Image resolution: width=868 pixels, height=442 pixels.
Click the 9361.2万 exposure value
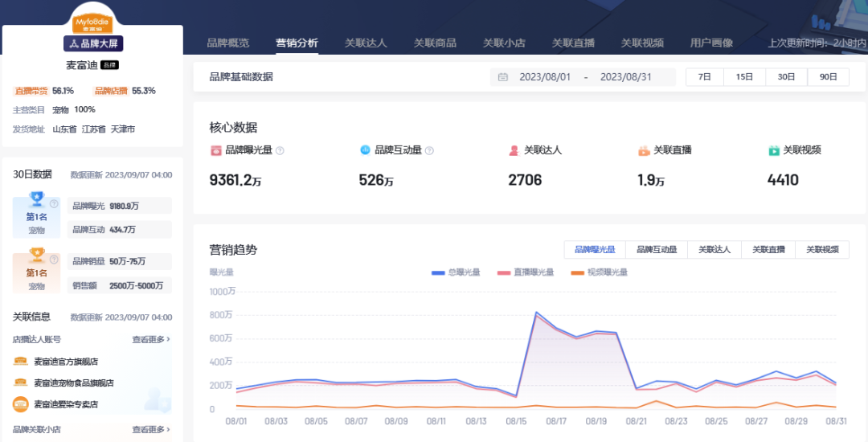point(235,180)
